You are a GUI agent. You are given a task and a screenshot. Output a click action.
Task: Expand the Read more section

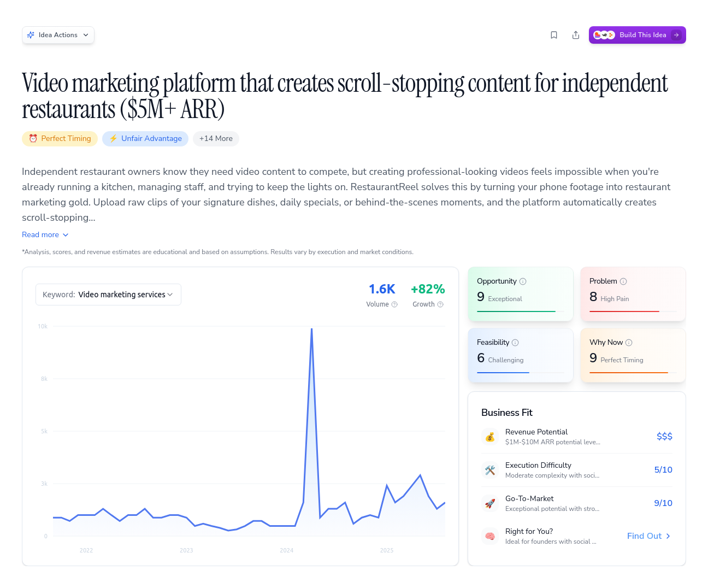(45, 234)
